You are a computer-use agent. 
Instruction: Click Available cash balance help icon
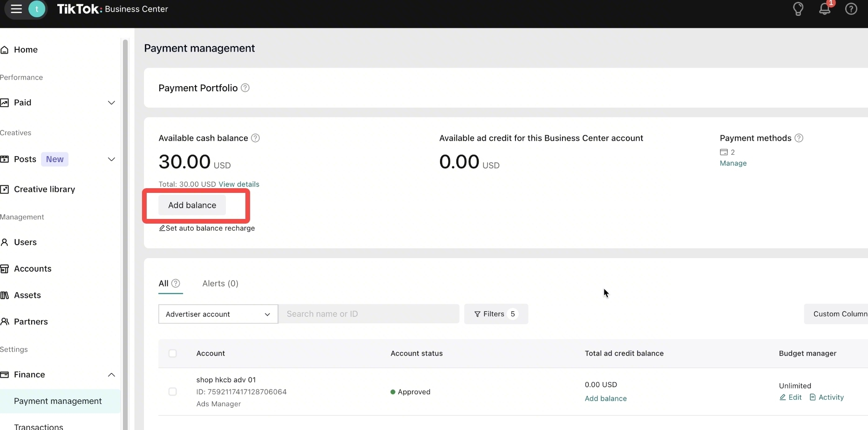pos(255,138)
